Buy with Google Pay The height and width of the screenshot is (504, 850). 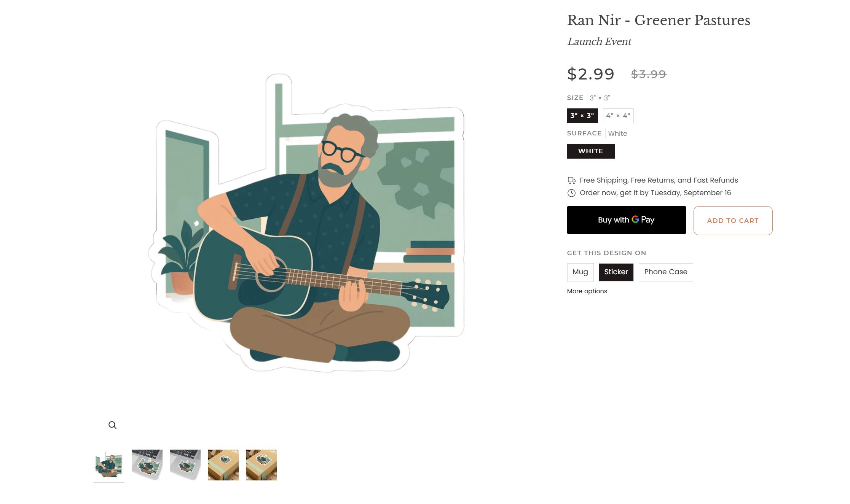click(x=626, y=220)
